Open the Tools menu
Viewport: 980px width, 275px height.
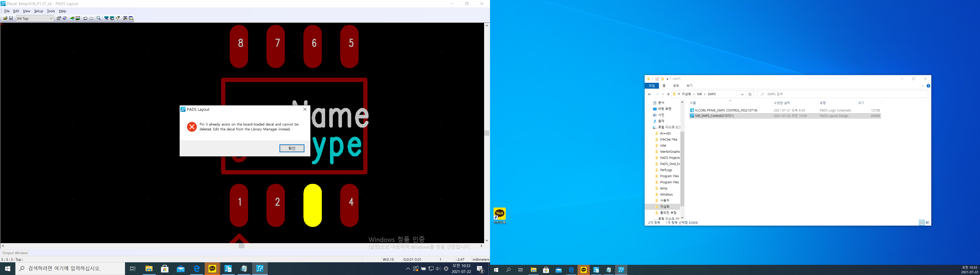click(x=51, y=11)
